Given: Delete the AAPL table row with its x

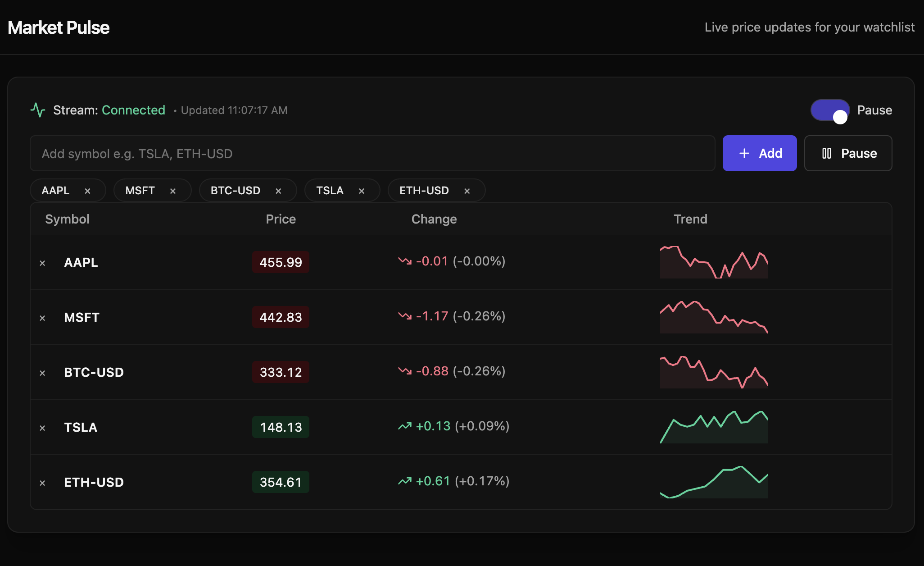Looking at the screenshot, I should [42, 263].
